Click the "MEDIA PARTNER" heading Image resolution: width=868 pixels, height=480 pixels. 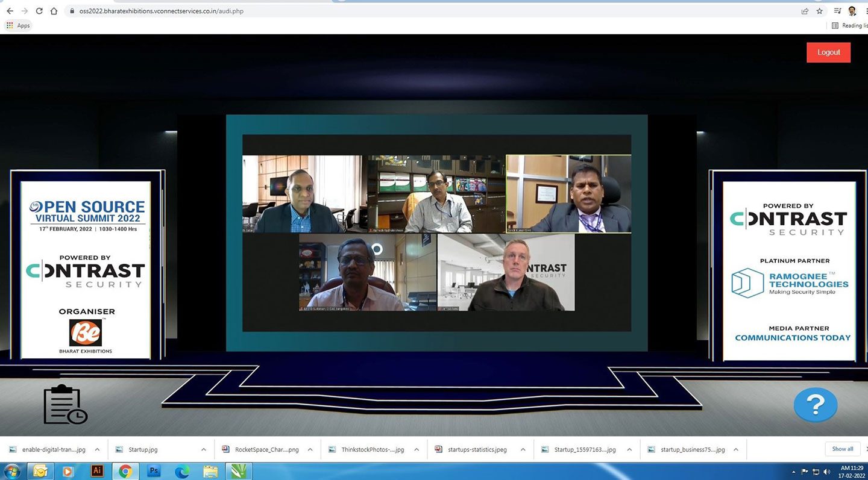[799, 329]
